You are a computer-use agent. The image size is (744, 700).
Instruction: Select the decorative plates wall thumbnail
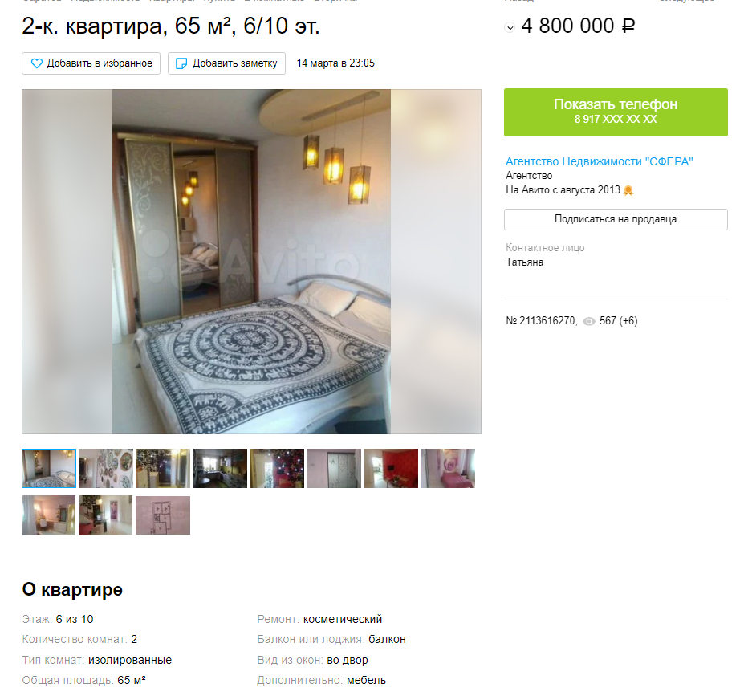point(106,469)
